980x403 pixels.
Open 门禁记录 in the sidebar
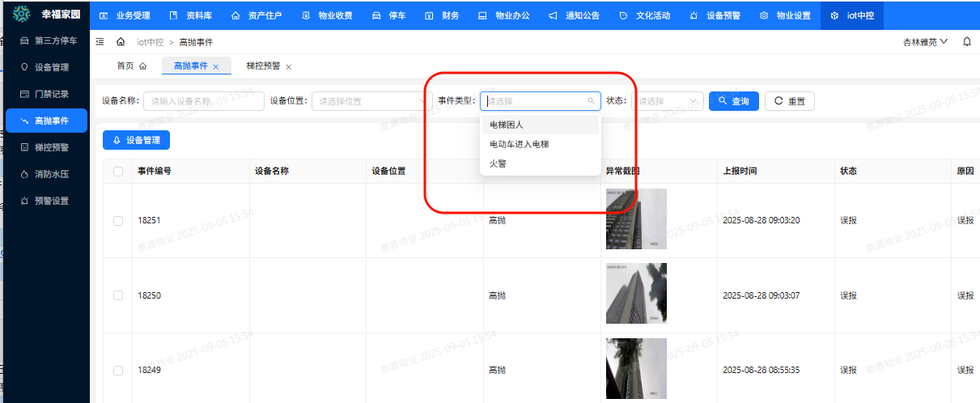[51, 94]
